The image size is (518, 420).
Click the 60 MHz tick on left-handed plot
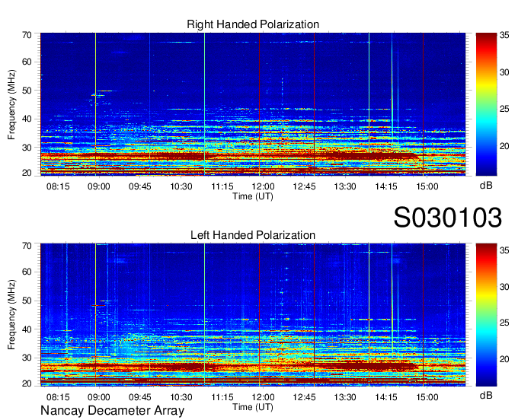point(27,272)
